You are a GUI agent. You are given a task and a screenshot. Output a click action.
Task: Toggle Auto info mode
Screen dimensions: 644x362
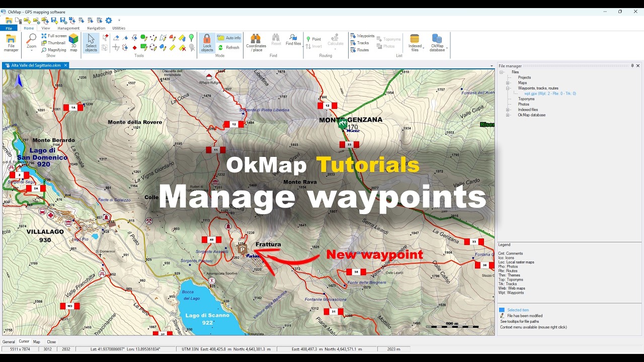(x=229, y=38)
